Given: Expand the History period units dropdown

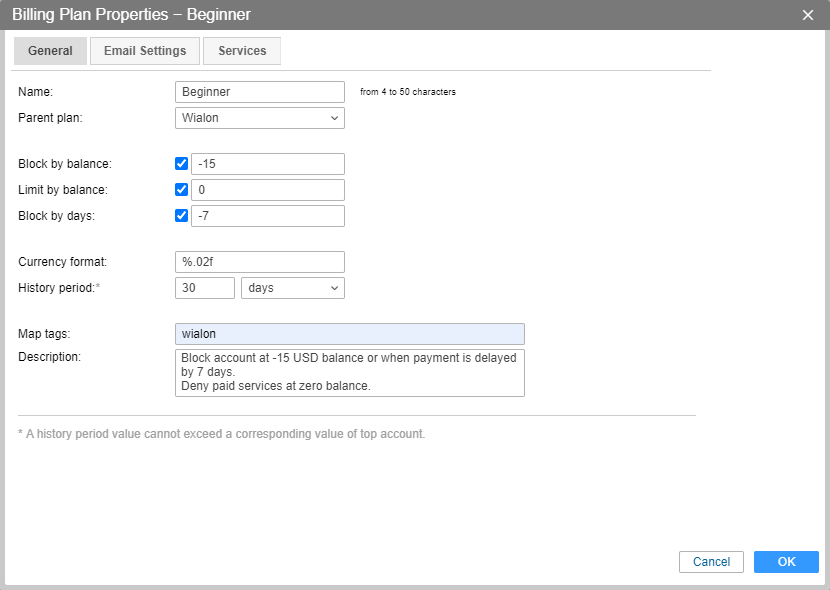Looking at the screenshot, I should (292, 288).
